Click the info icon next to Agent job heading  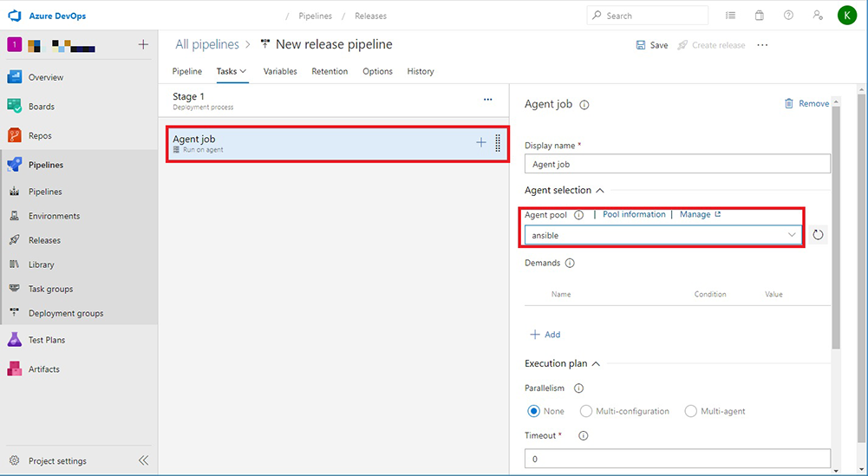[x=584, y=105]
